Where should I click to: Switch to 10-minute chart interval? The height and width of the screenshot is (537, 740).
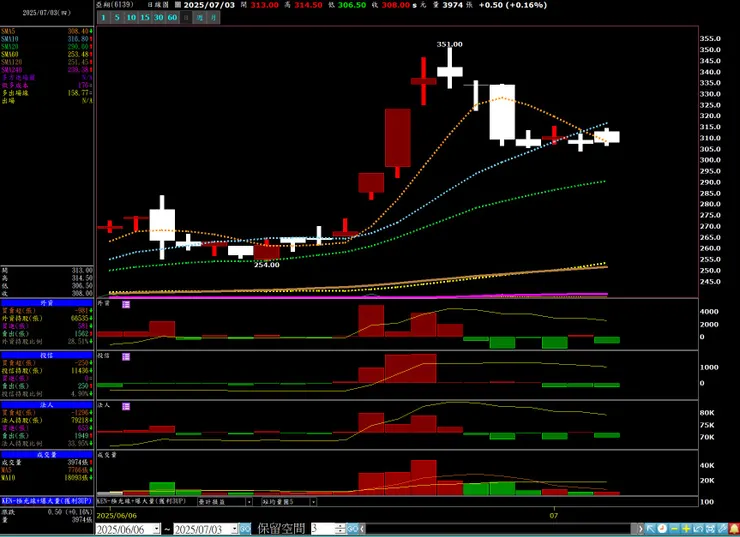(x=131, y=17)
